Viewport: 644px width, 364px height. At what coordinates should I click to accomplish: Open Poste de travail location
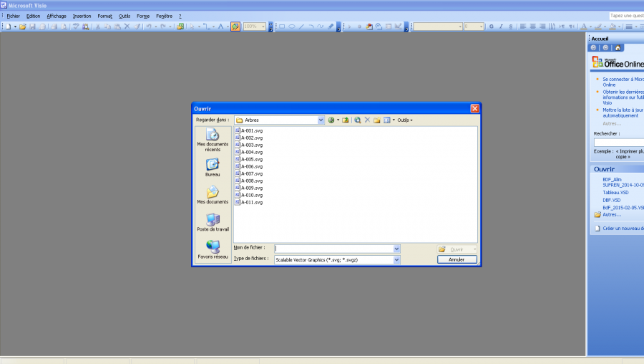(213, 222)
